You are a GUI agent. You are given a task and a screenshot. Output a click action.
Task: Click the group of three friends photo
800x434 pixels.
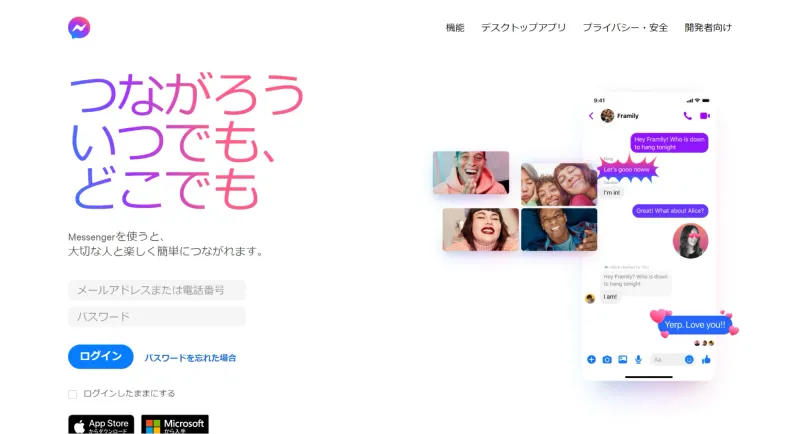559,184
